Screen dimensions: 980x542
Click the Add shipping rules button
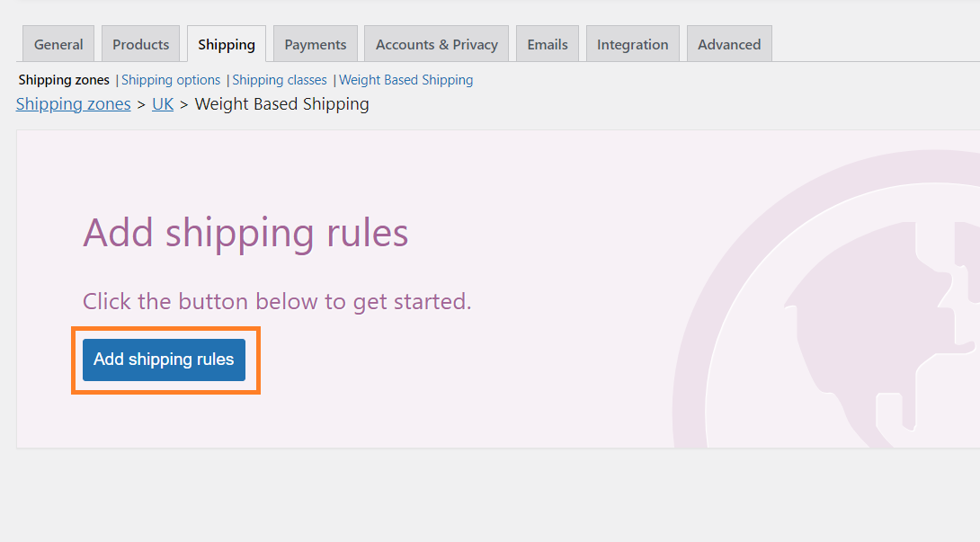[x=164, y=360]
